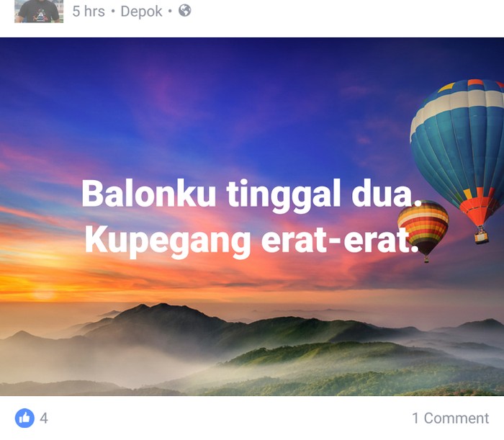View who reacted via the 4 count
This screenshot has width=504, height=440.
click(44, 418)
